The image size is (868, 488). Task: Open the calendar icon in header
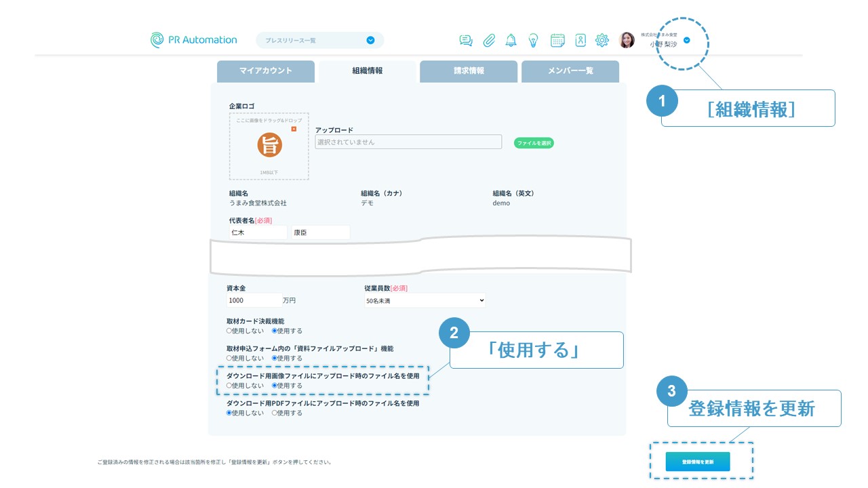(557, 41)
